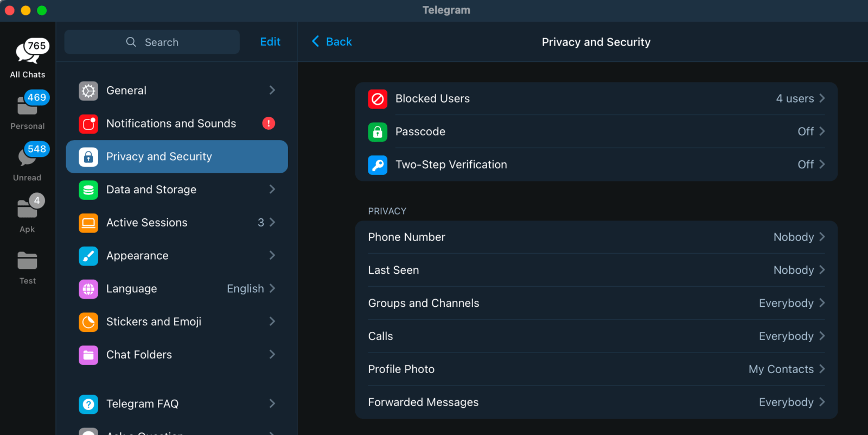
Task: Click Off value next to Two-Step Verification
Action: click(806, 165)
